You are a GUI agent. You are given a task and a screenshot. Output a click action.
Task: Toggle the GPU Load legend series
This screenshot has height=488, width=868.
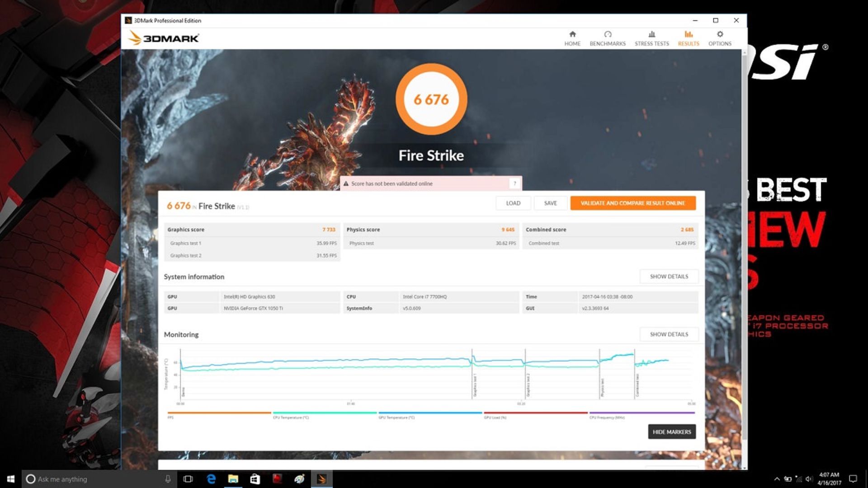coord(536,415)
